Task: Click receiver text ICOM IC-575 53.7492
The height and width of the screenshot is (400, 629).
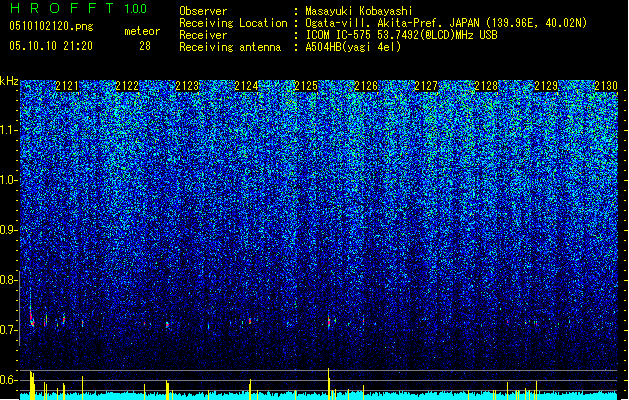Action: [x=401, y=35]
